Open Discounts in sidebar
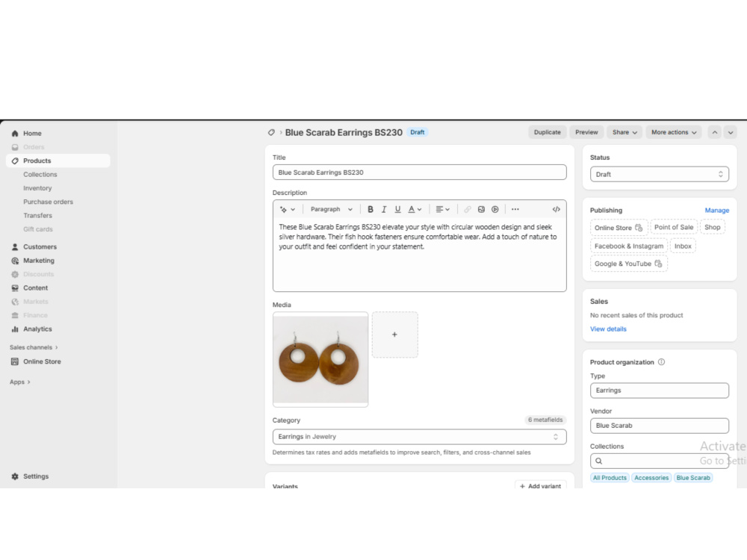 (38, 274)
